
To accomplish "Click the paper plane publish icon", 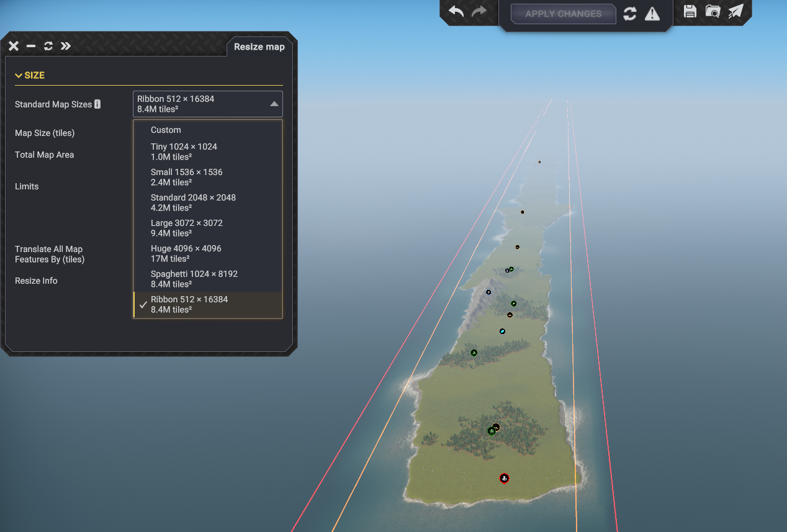I will point(736,11).
